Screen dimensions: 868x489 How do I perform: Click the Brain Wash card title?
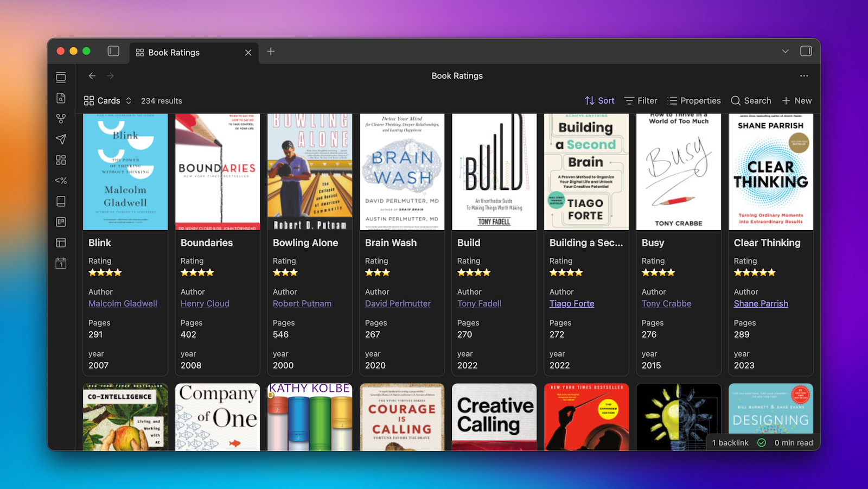[391, 243]
